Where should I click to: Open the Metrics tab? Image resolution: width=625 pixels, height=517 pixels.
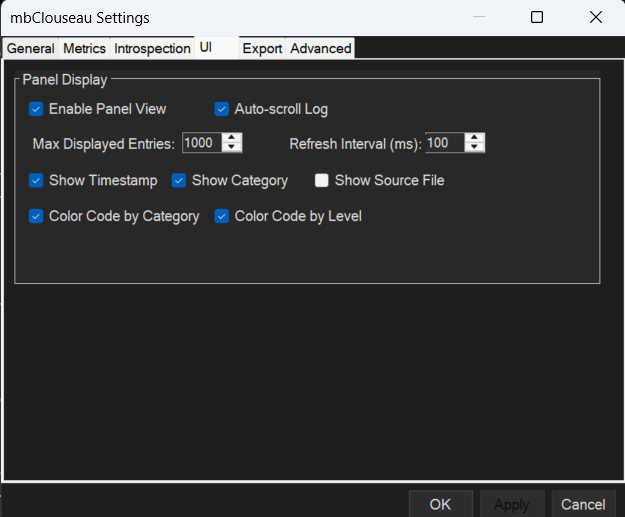click(84, 48)
